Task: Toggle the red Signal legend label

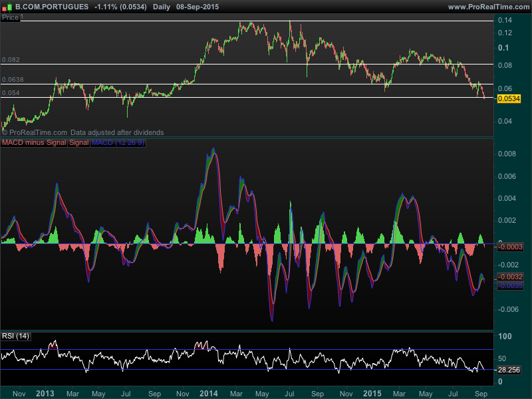Action: pyautogui.click(x=79, y=142)
